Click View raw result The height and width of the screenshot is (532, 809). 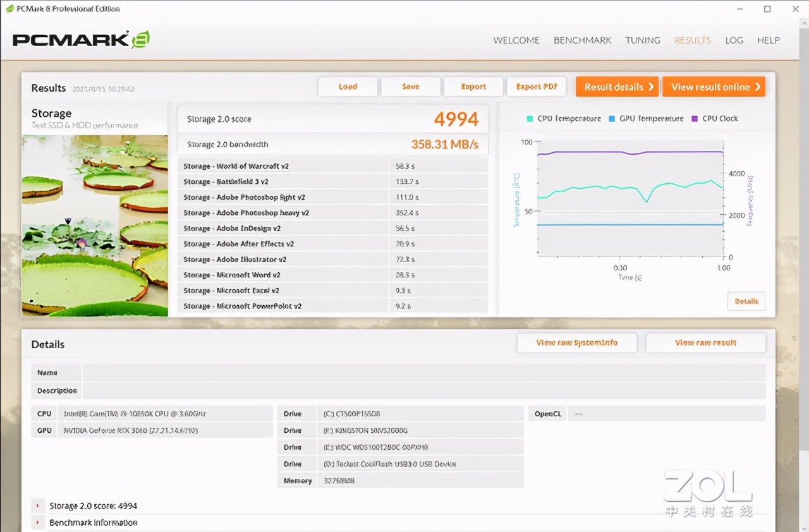tap(705, 342)
